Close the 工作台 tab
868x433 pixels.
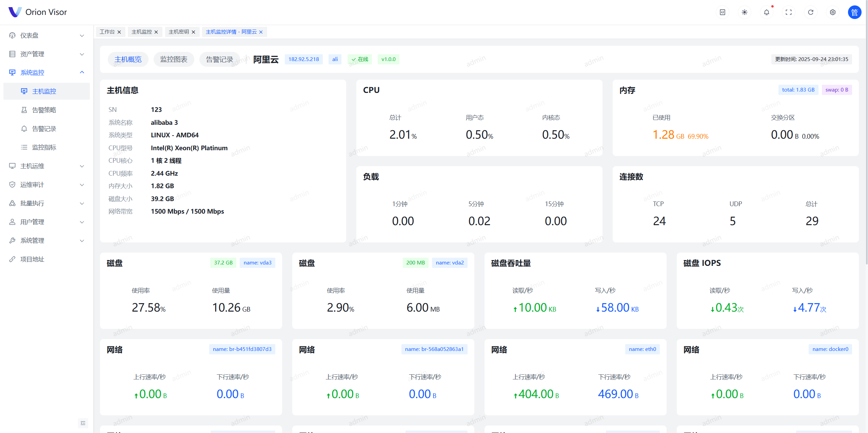(x=119, y=32)
